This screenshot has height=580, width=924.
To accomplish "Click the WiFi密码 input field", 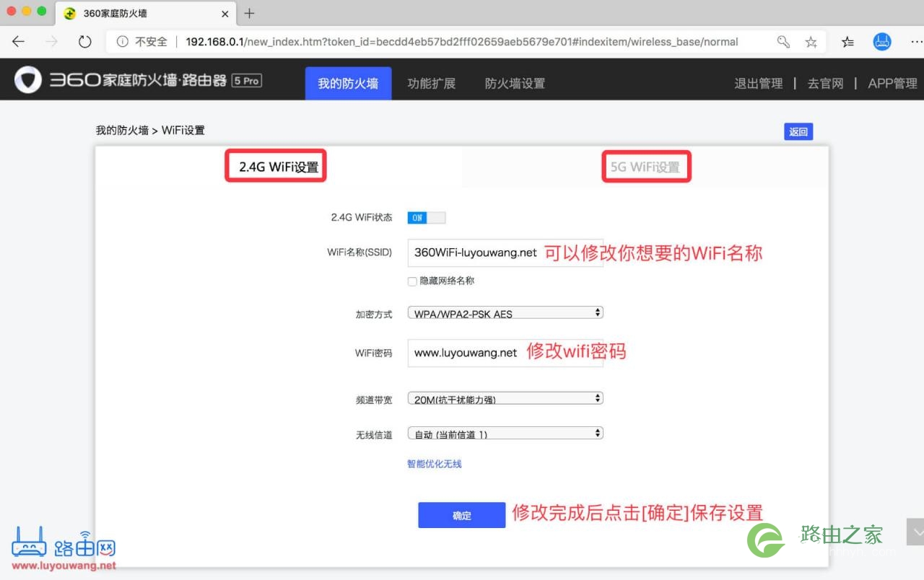I will (x=505, y=353).
